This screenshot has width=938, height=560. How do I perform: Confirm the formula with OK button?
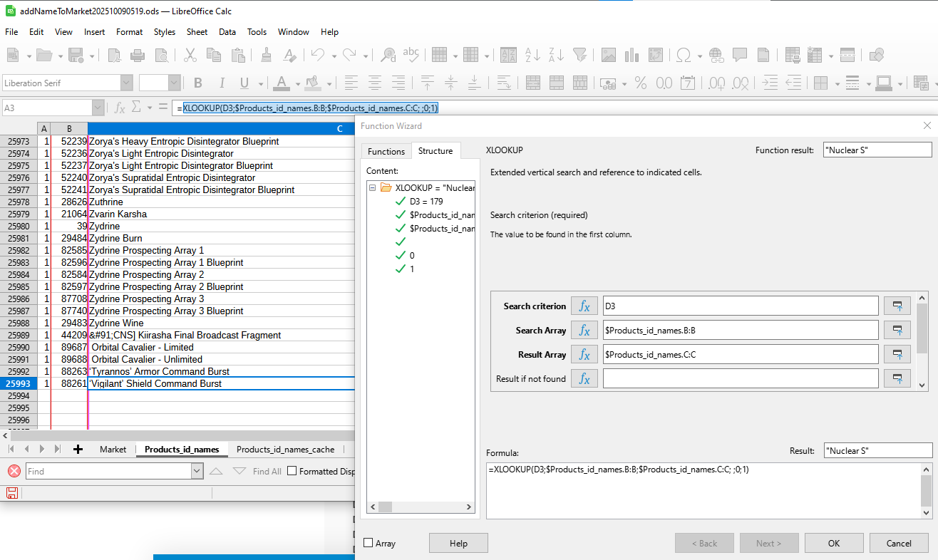(x=833, y=543)
